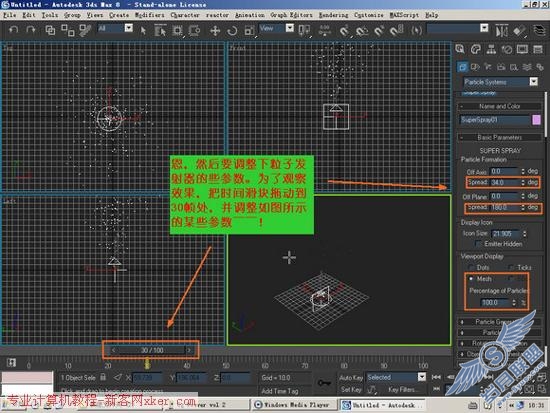Image resolution: width=550 pixels, height=413 pixels.
Task: Toggle the Angle Snap icon
Action: click(x=362, y=31)
